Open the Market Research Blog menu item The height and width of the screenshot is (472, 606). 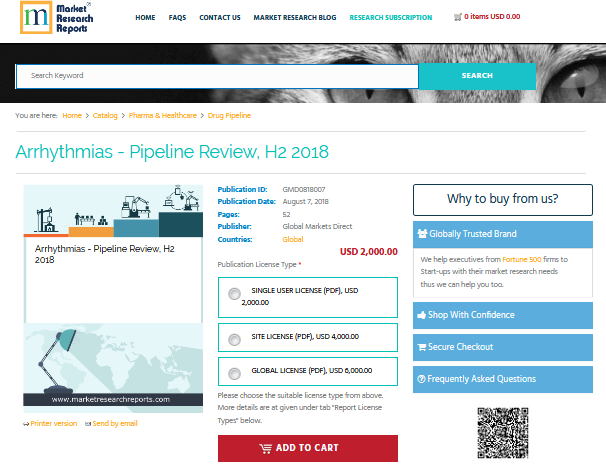pyautogui.click(x=295, y=17)
